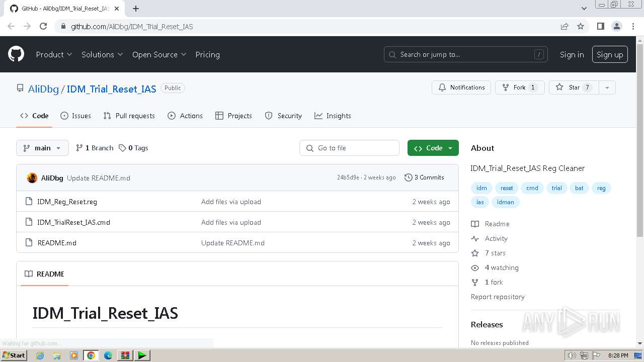
Task: Open the main branch selector dropdown
Action: [x=42, y=148]
